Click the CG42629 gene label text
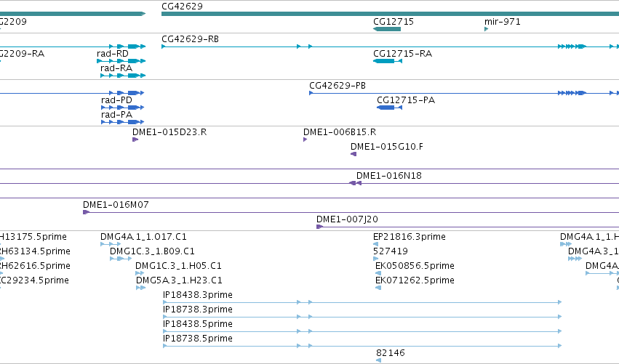Image resolution: width=619 pixels, height=364 pixels. click(x=182, y=7)
